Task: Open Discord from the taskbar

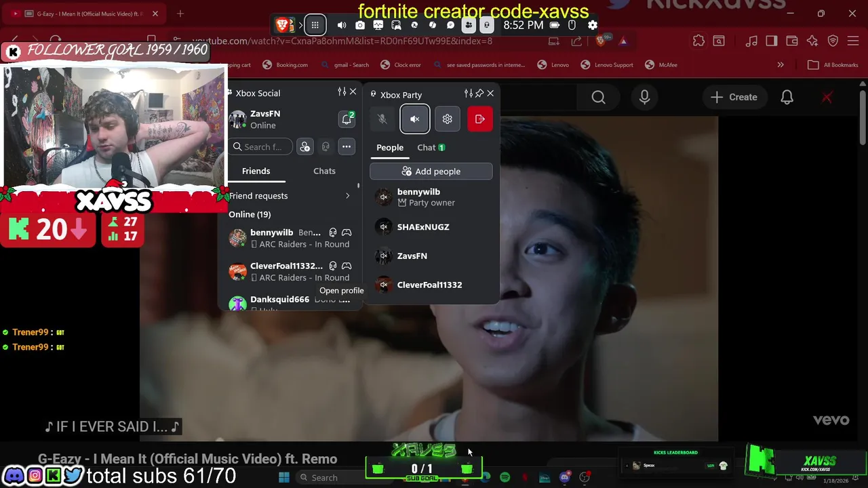Action: (564, 478)
